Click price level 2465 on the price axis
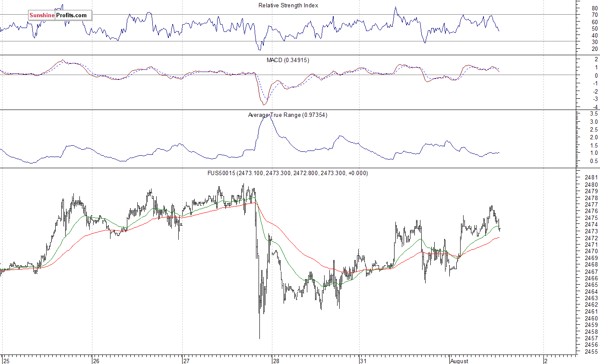The height and width of the screenshot is (364, 600). [x=592, y=285]
